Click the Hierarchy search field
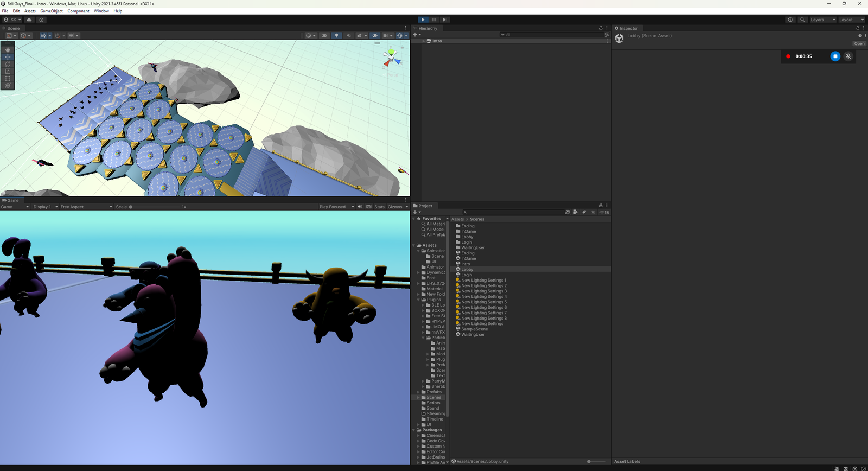Image resolution: width=868 pixels, height=471 pixels. coord(551,35)
